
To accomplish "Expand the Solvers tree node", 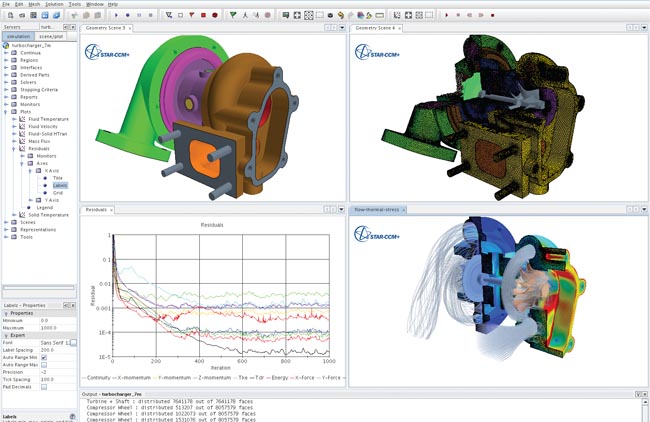I will point(6,82).
